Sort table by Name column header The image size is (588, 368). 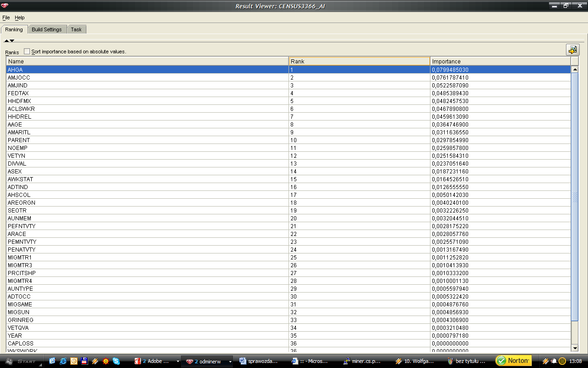(x=147, y=61)
